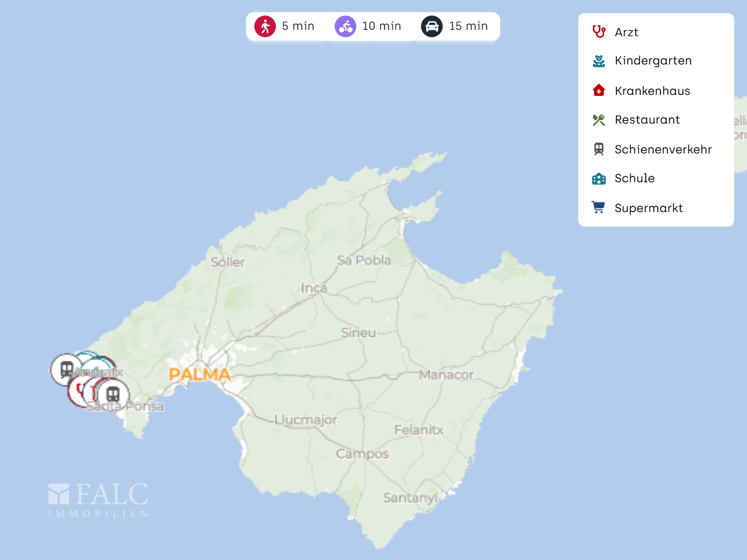747x560 pixels.
Task: Open the train marker above Santa Ponsa
Action: (113, 394)
